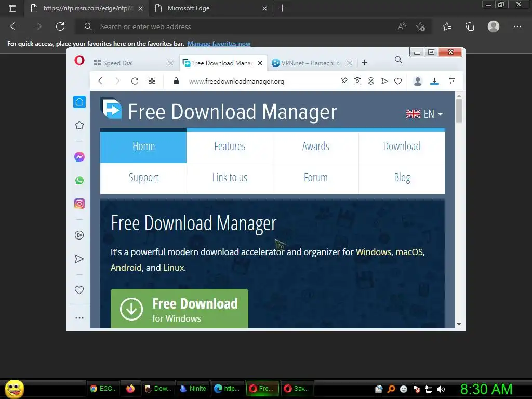Open Instagram in Opera sidebar
532x399 pixels.
(x=79, y=204)
